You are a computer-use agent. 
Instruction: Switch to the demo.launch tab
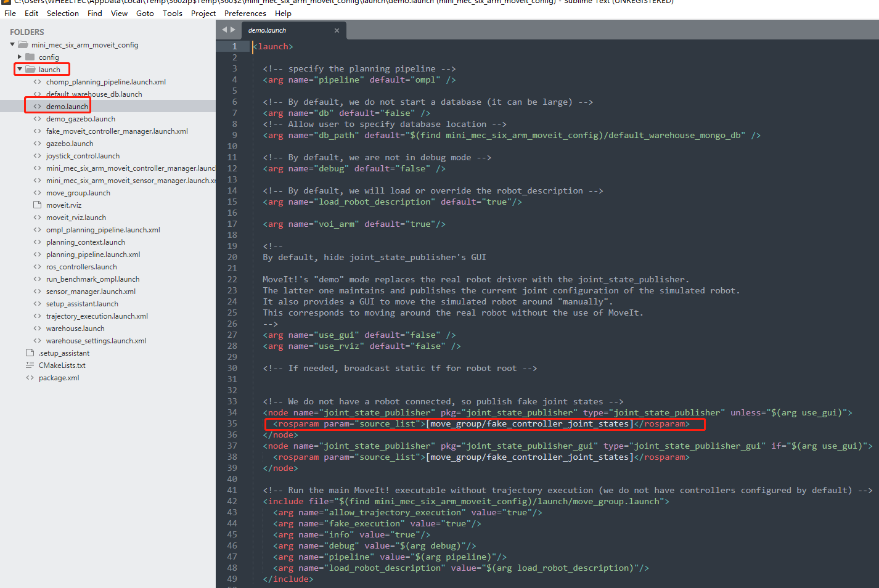[268, 30]
